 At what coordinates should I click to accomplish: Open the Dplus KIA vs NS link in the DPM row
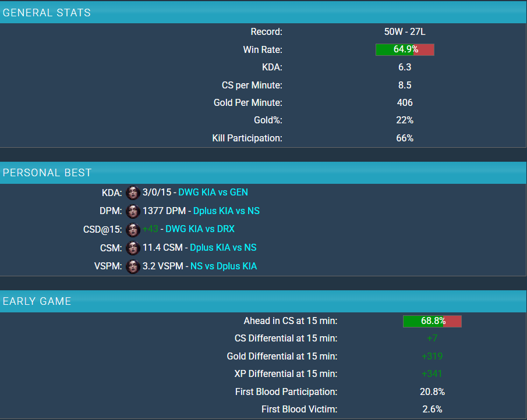(226, 211)
